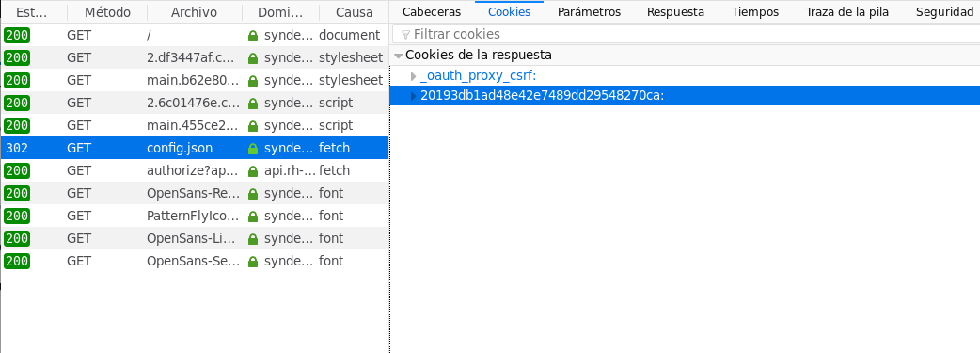Click the 200 status badge of root document
980x353 pixels.
pos(17,36)
